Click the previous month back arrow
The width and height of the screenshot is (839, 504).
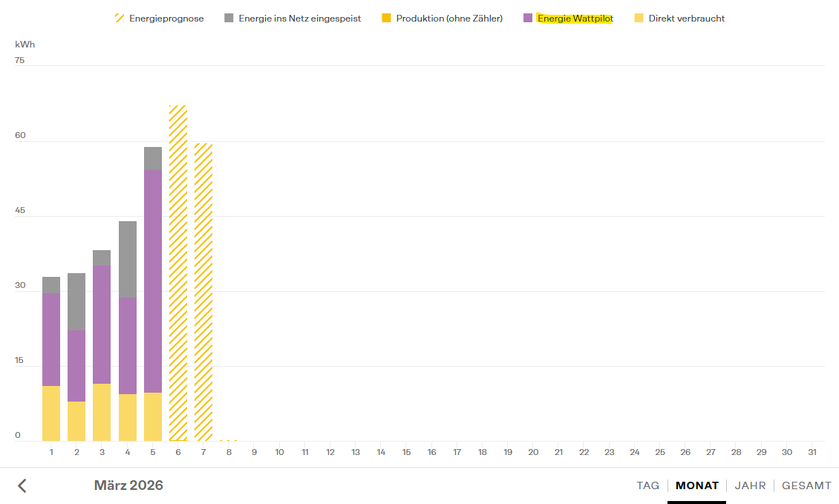[x=22, y=485]
